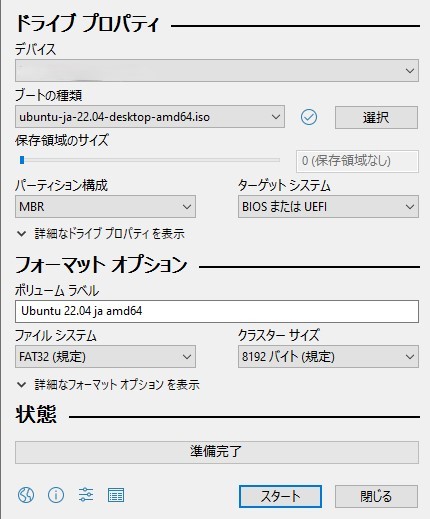Show the log window icon
Viewport: 430px width, 519px height.
[x=116, y=495]
